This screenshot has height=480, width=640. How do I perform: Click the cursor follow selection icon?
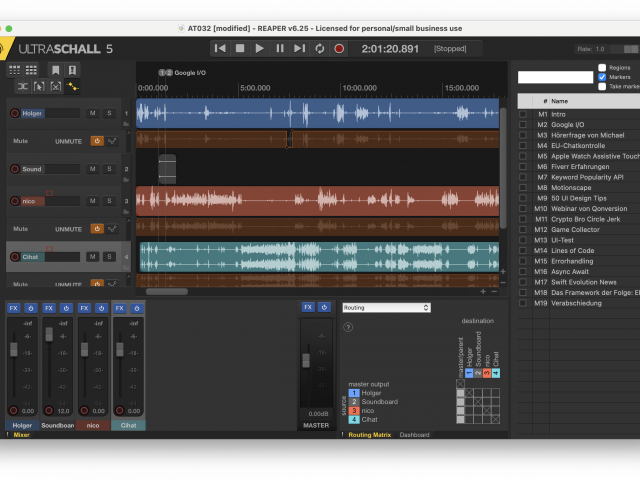click(x=39, y=87)
